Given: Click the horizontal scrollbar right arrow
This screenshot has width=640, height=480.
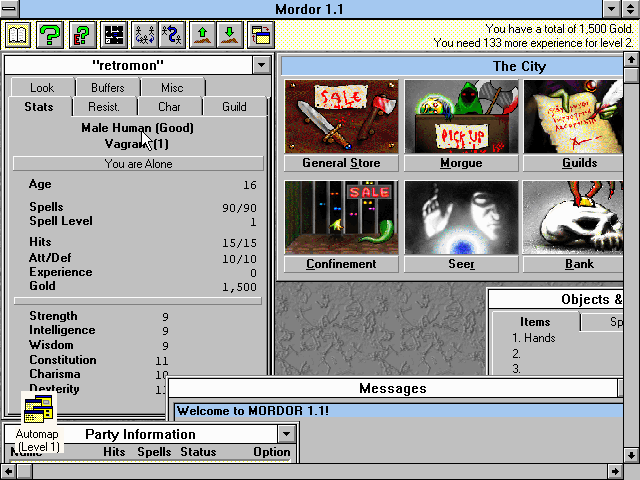Looking at the screenshot, I should (x=615, y=472).
